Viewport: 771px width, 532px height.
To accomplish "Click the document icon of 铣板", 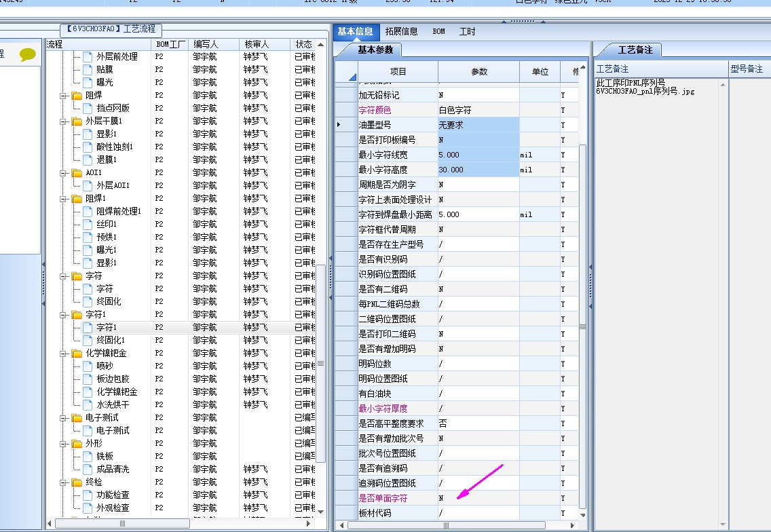I will [88, 456].
